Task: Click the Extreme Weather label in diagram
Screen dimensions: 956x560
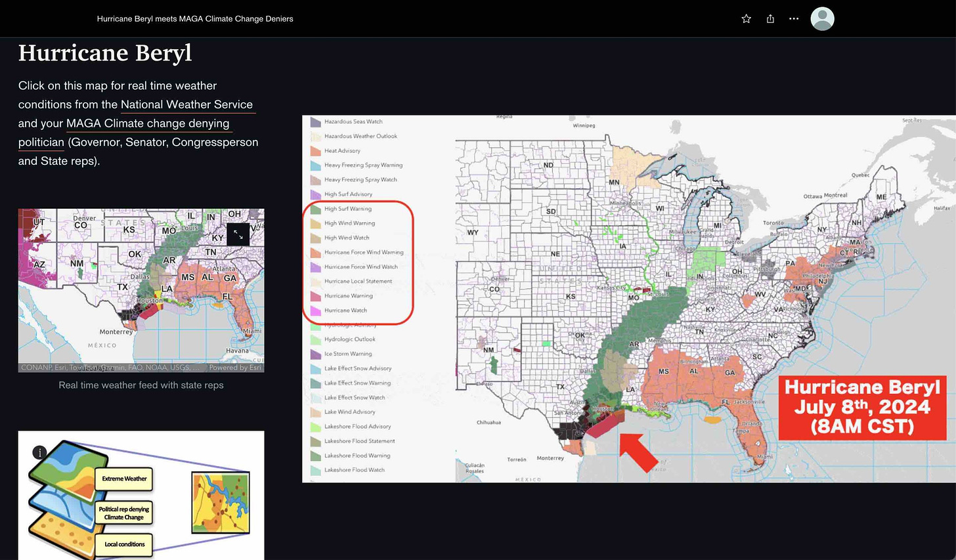Action: [124, 479]
